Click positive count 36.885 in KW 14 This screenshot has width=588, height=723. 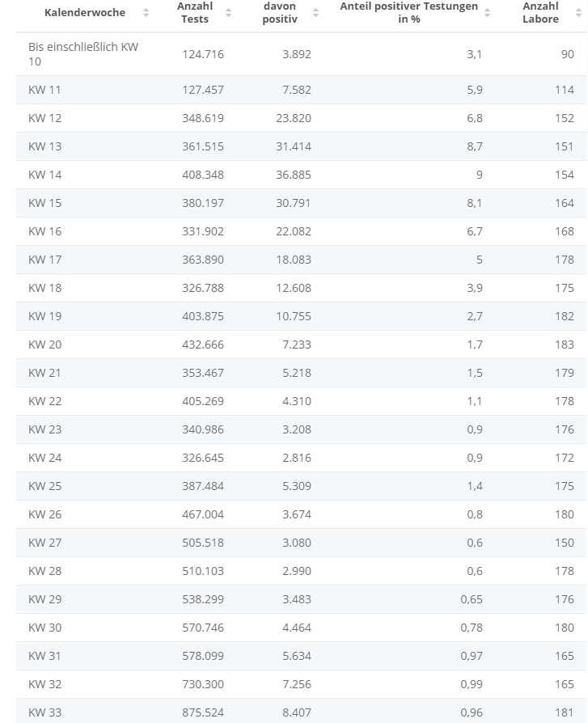click(293, 175)
